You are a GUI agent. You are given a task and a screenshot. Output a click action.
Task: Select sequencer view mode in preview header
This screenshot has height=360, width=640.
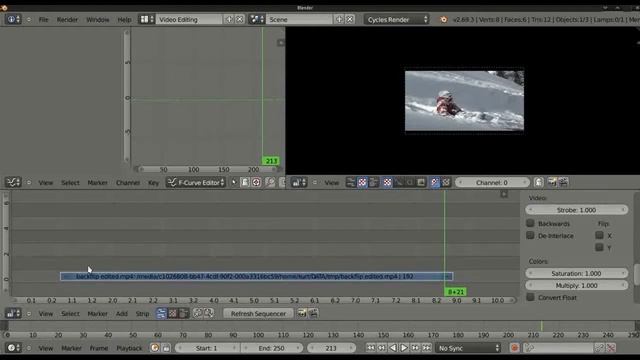351,182
